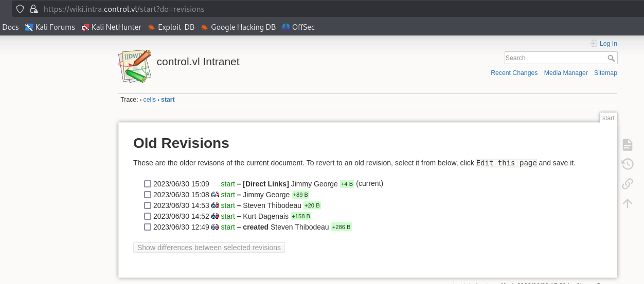Click the lock icon in address bar

pos(34,9)
